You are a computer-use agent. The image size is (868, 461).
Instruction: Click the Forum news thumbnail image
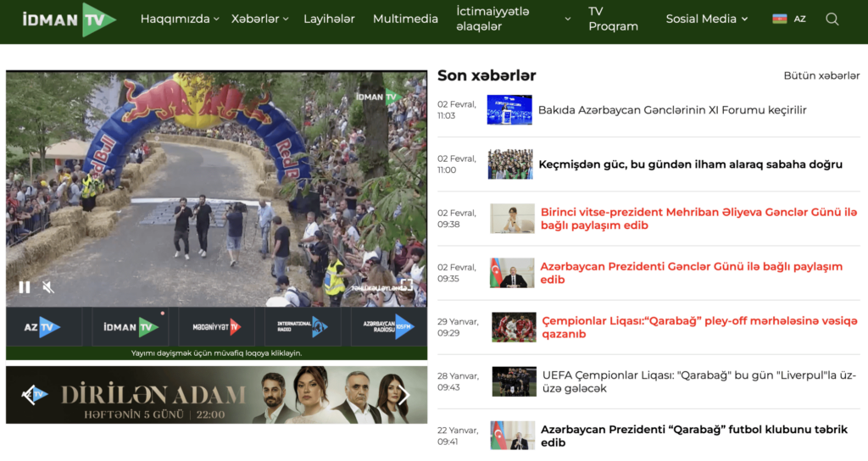point(509,109)
